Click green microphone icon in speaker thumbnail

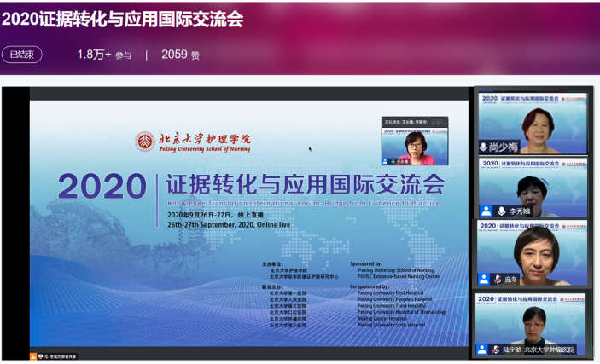coord(393,162)
